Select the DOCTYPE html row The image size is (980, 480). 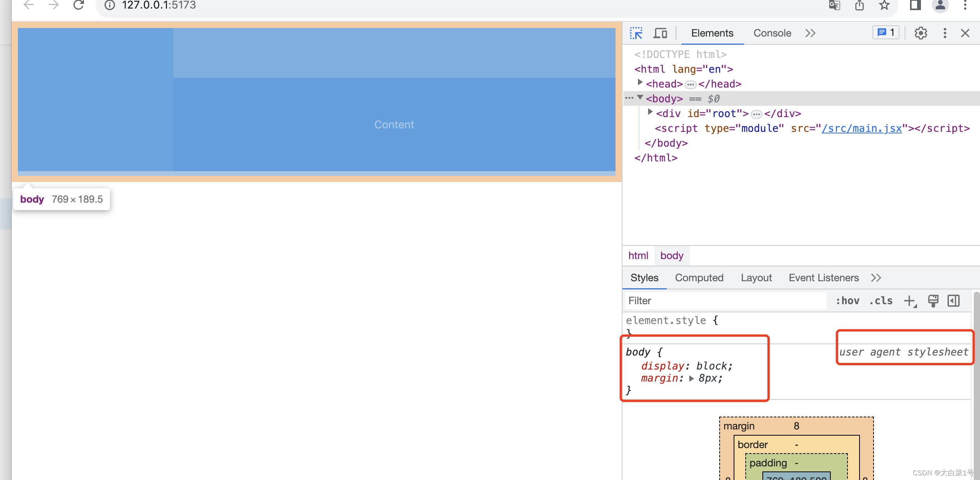tap(801, 54)
